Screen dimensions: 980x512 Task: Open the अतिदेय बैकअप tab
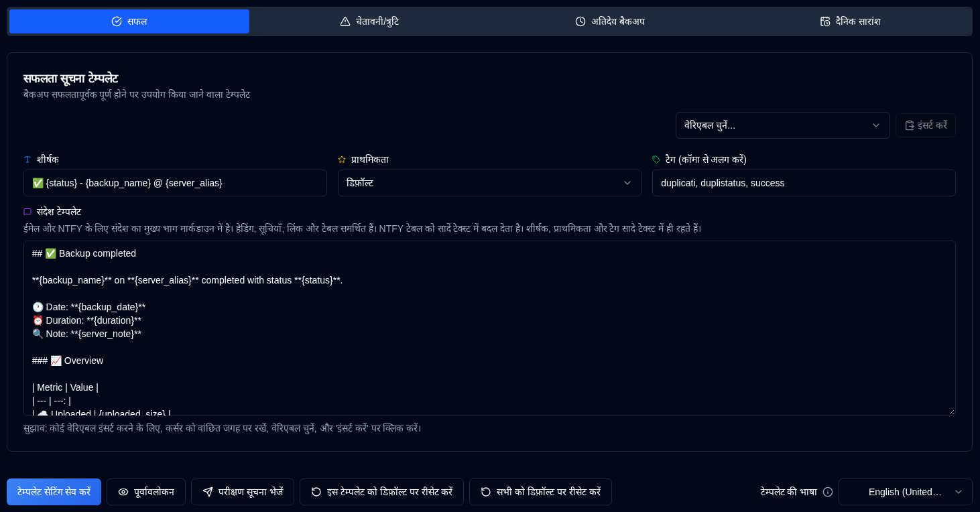(610, 21)
